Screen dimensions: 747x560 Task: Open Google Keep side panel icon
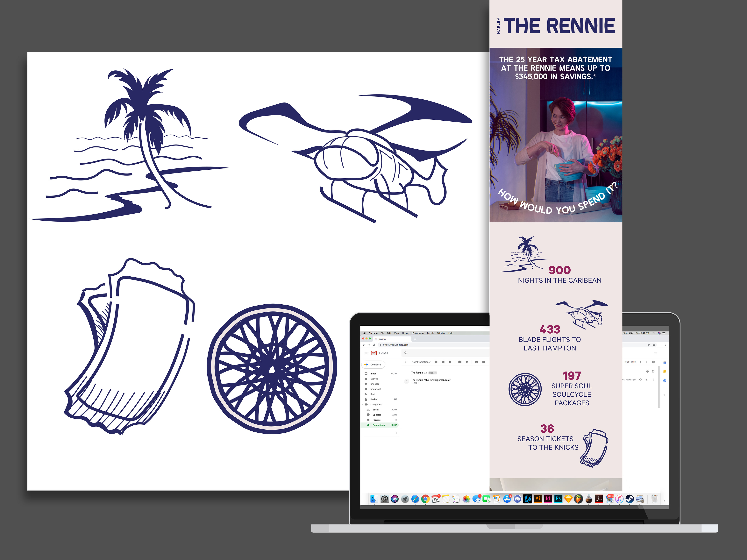[665, 372]
